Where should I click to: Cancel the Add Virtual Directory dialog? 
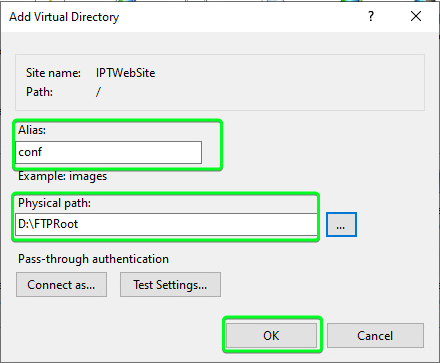pyautogui.click(x=375, y=335)
